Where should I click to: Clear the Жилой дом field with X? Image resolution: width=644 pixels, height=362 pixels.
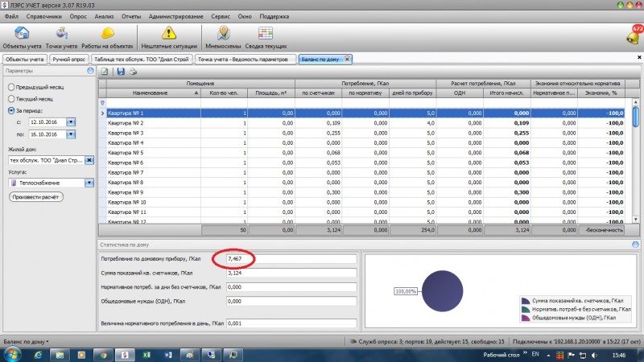[89, 160]
